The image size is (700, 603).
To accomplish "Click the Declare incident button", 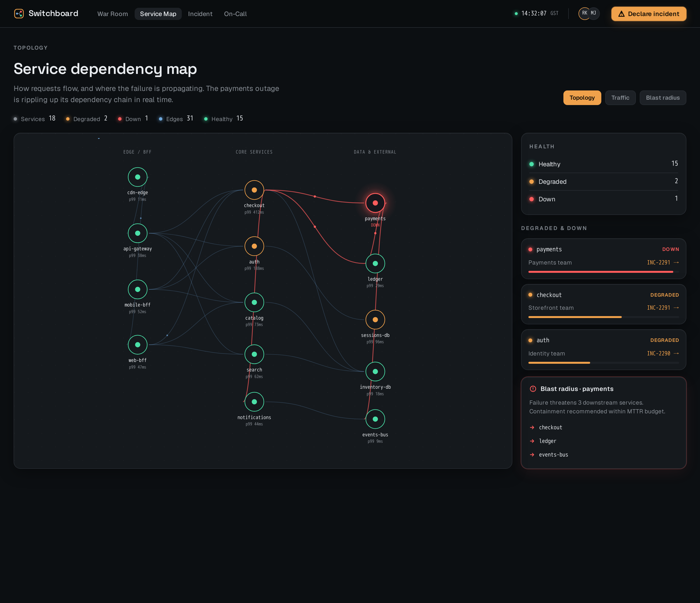I will pos(649,14).
